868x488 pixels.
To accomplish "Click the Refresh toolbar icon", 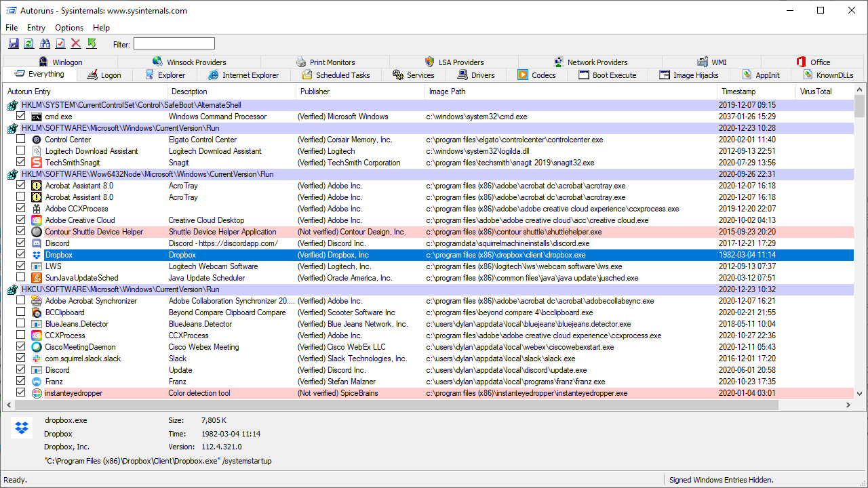I will 29,43.
